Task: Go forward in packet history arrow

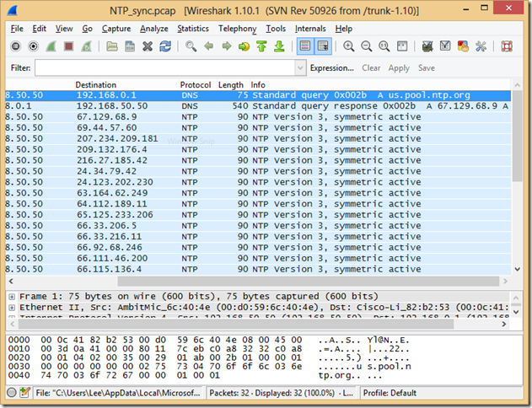Action: pyautogui.click(x=226, y=46)
